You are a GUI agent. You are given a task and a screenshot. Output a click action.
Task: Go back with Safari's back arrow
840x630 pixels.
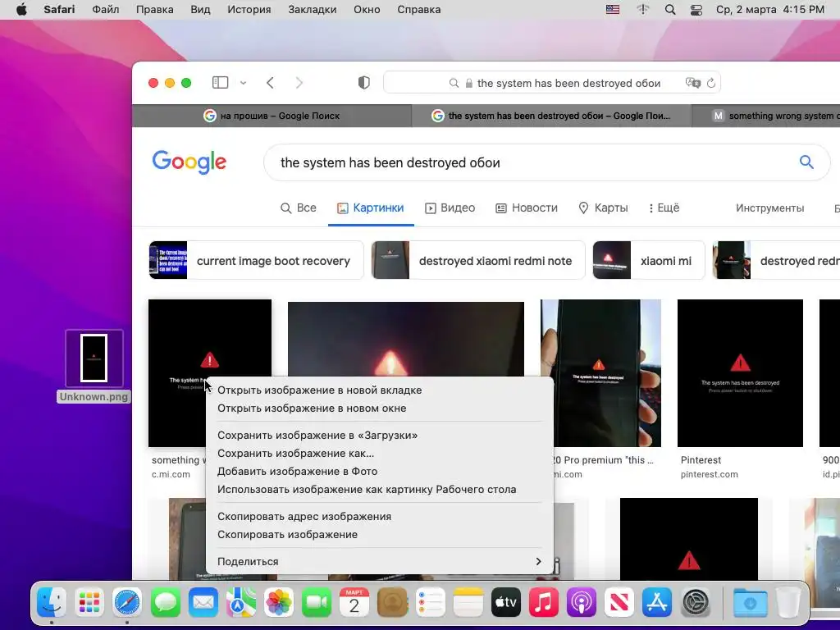(270, 83)
